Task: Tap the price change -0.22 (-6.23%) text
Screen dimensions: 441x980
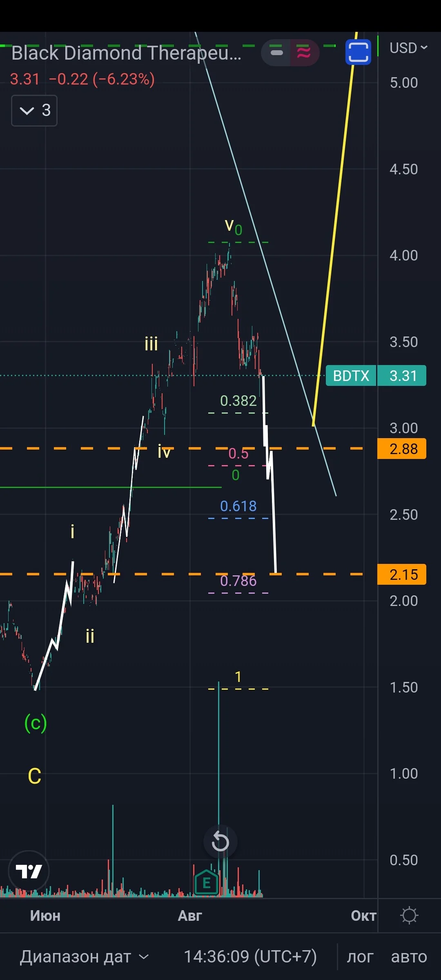Action: pyautogui.click(x=102, y=79)
